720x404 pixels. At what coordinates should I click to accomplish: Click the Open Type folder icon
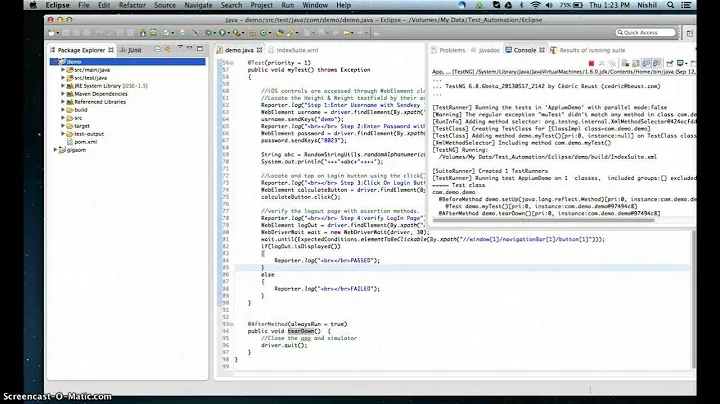point(279,33)
